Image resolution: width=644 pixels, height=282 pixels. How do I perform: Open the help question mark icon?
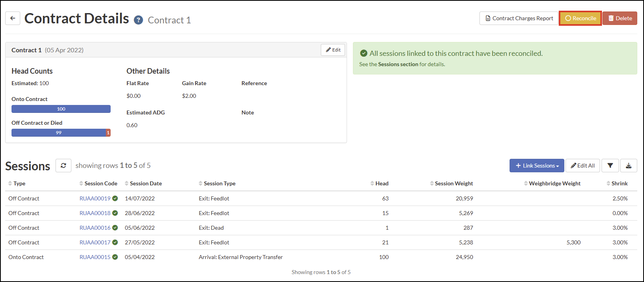(x=138, y=20)
